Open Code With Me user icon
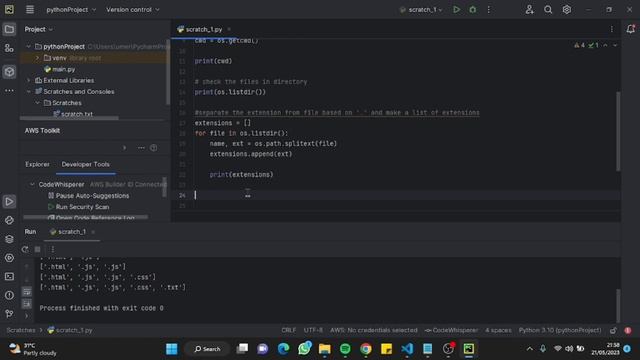 click(529, 9)
